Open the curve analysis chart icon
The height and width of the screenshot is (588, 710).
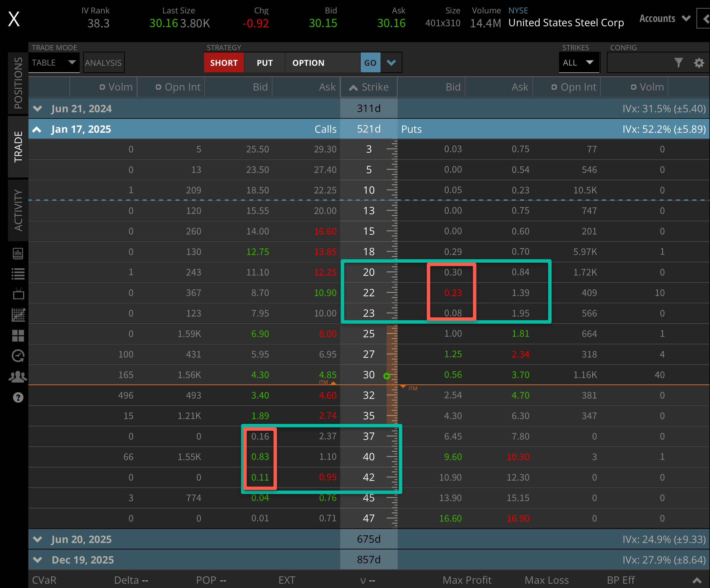coord(19,315)
